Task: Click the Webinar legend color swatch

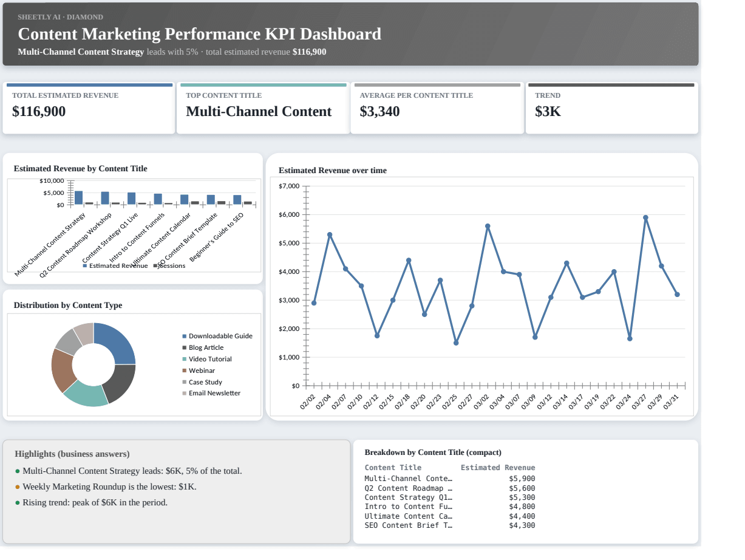Action: (x=185, y=371)
